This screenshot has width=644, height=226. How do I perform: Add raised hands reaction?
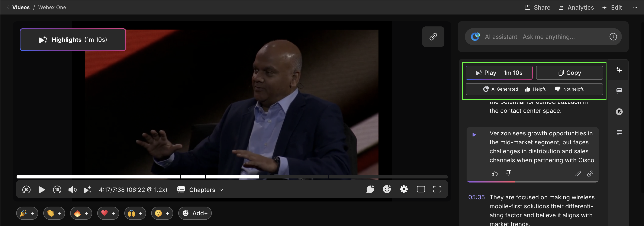point(135,213)
